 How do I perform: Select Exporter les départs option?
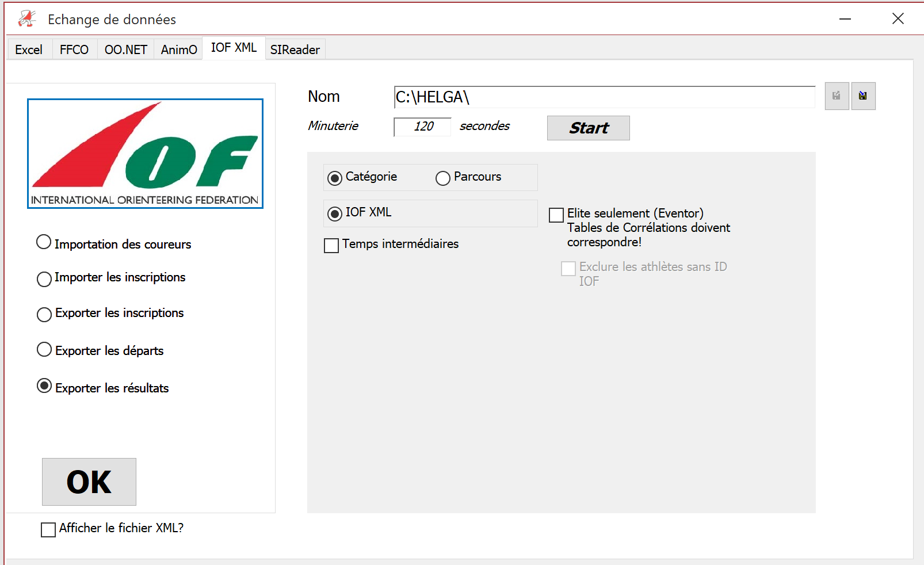tap(44, 349)
